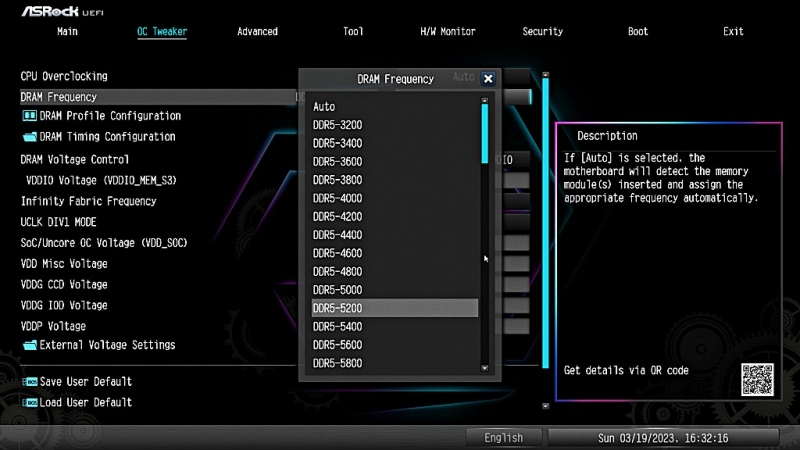Open the H/W Monitor tab
This screenshot has width=800, height=450.
447,32
